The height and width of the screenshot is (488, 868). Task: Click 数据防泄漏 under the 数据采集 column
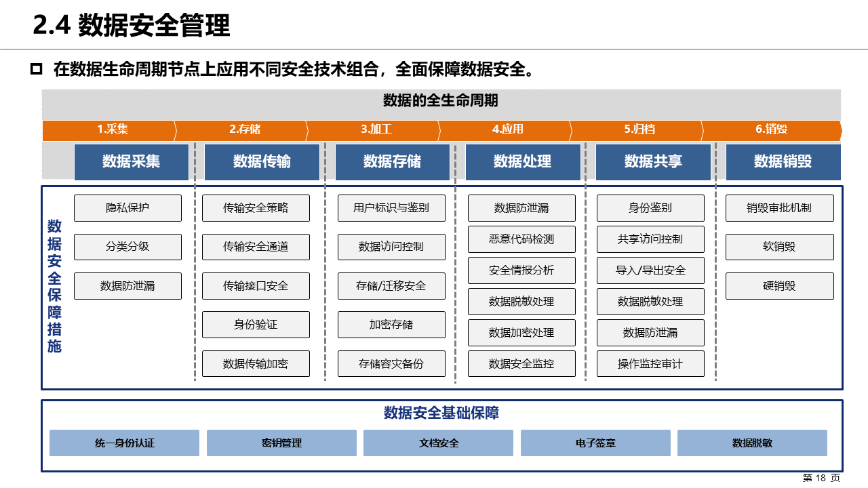127,286
